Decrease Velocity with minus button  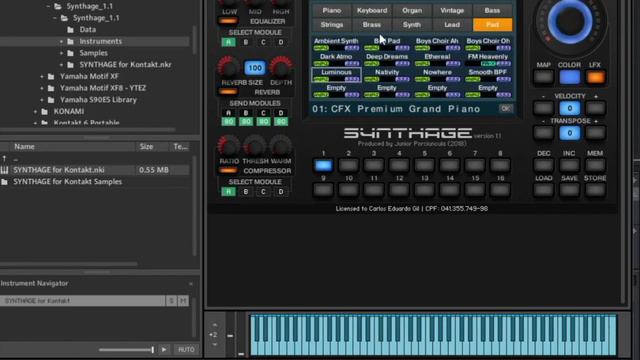tap(543, 108)
